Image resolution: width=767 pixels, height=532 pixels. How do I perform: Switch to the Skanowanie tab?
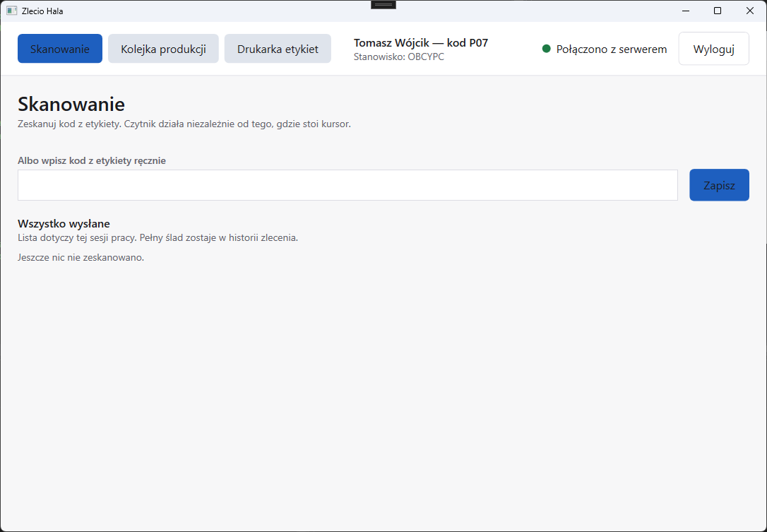click(59, 49)
